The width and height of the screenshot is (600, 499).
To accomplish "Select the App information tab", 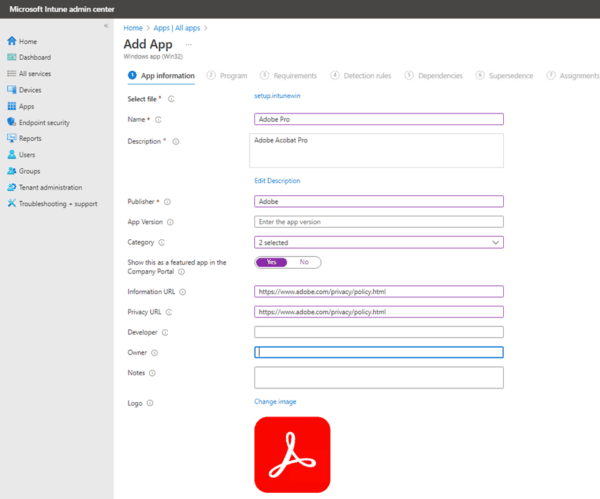I will tap(161, 76).
